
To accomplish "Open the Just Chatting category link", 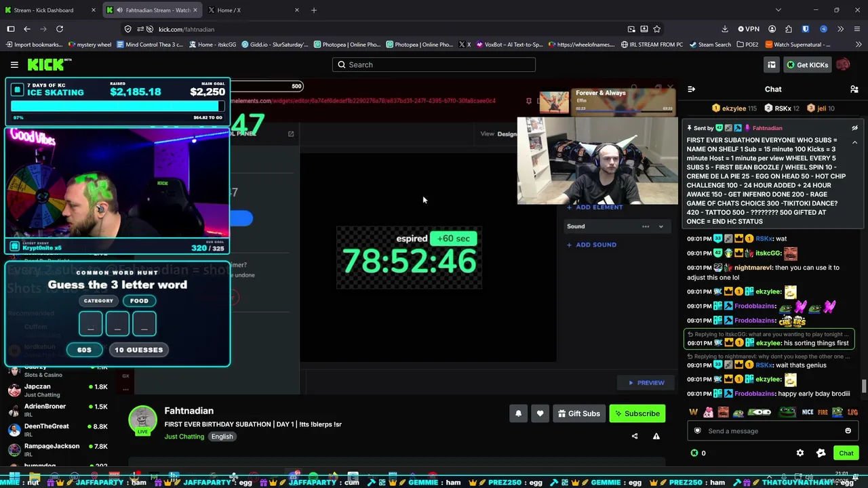I will [x=184, y=436].
